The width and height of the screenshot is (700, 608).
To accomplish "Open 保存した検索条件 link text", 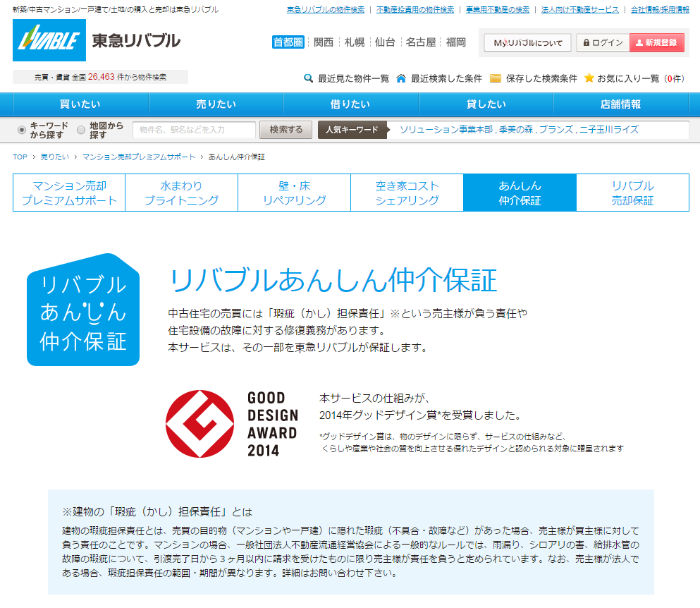I will [541, 78].
